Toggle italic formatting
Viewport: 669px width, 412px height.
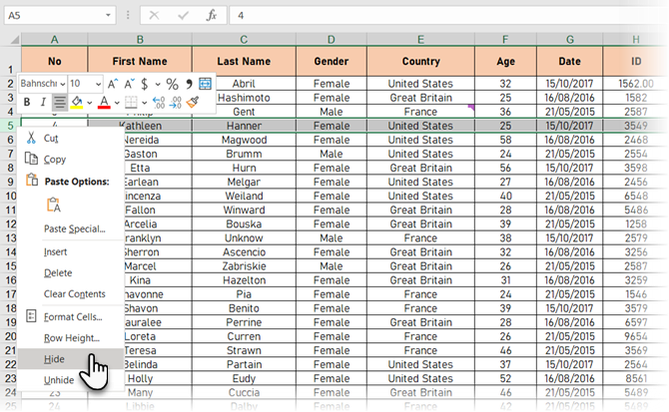pyautogui.click(x=43, y=102)
